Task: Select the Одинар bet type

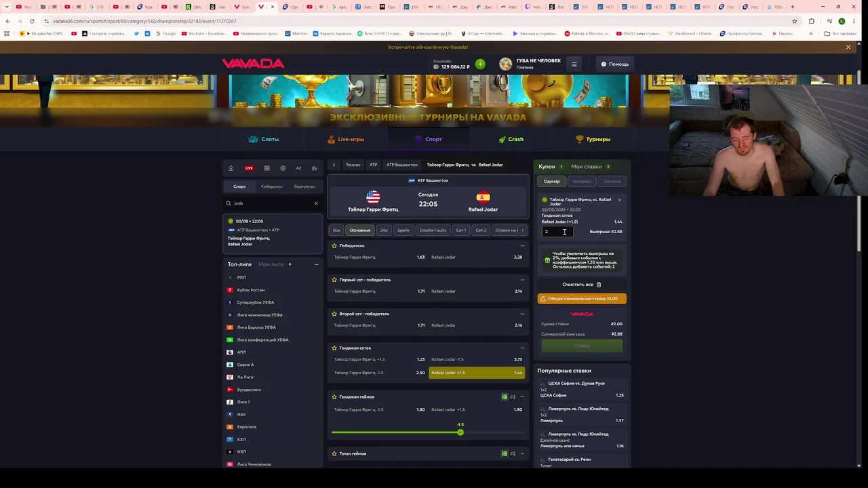Action: (x=552, y=182)
